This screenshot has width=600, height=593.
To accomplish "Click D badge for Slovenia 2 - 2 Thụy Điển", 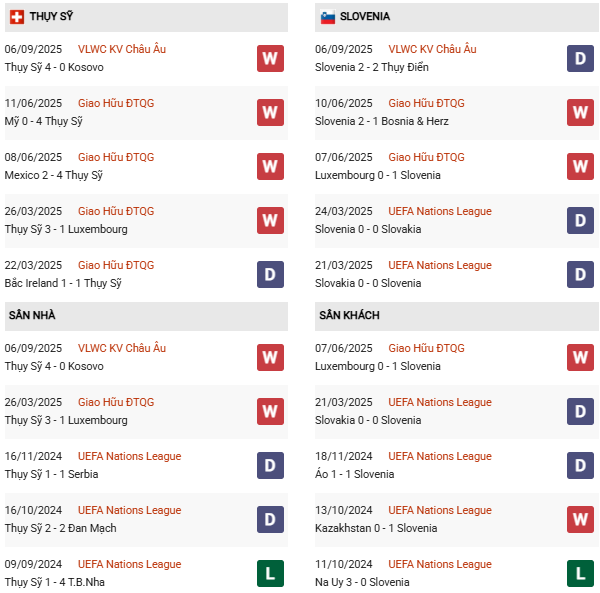I will 580,58.
